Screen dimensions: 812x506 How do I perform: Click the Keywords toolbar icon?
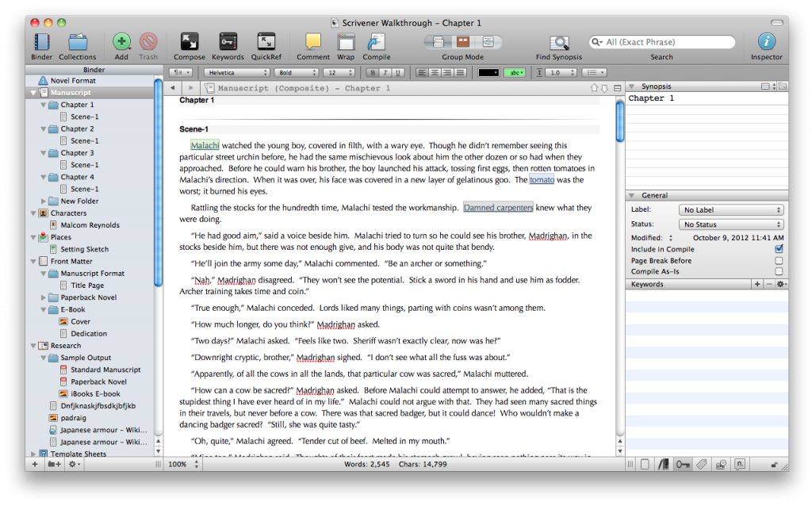(x=228, y=41)
